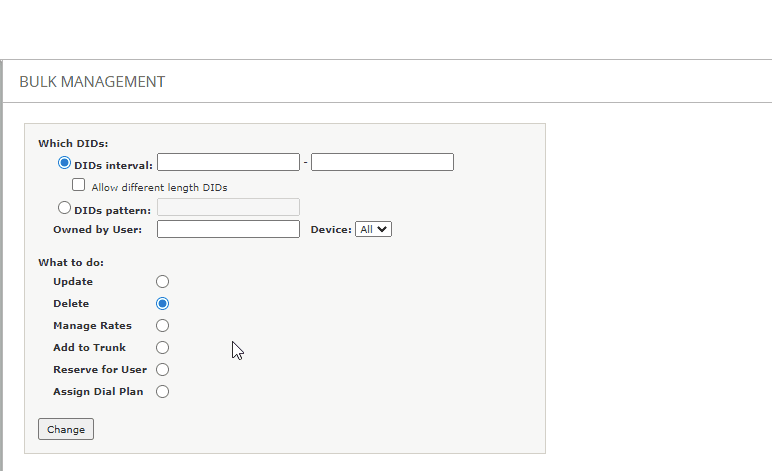Click the BULK MANAGEMENT heading
The width and height of the screenshot is (772, 471).
click(92, 82)
